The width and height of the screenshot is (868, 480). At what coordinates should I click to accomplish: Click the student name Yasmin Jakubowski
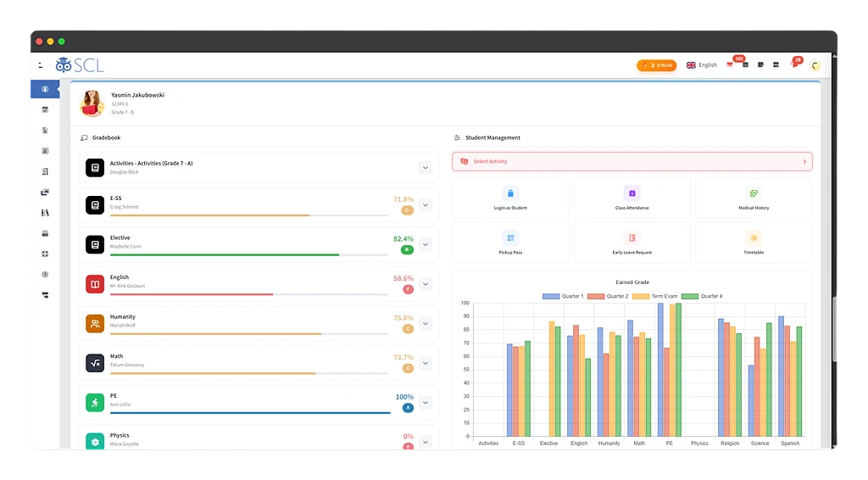coord(138,95)
